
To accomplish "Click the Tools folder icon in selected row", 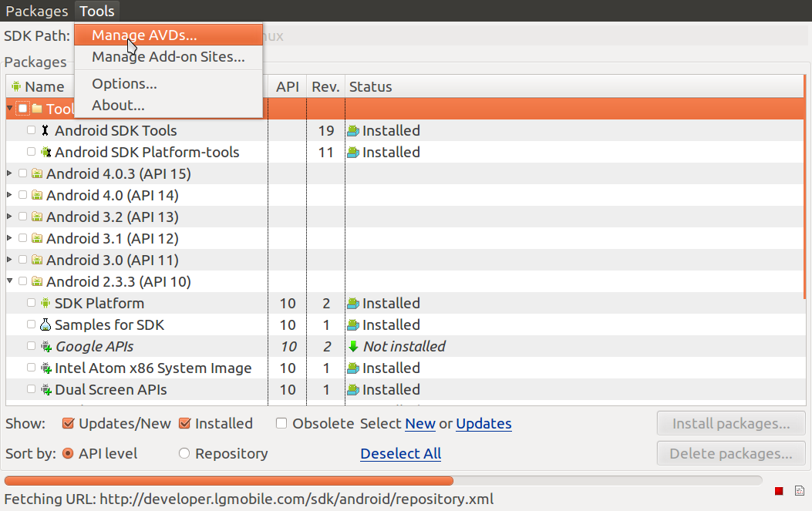I will [x=37, y=108].
